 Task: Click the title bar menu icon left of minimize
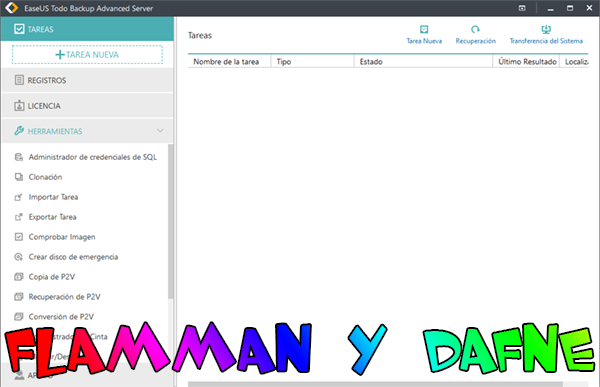pyautogui.click(x=522, y=8)
